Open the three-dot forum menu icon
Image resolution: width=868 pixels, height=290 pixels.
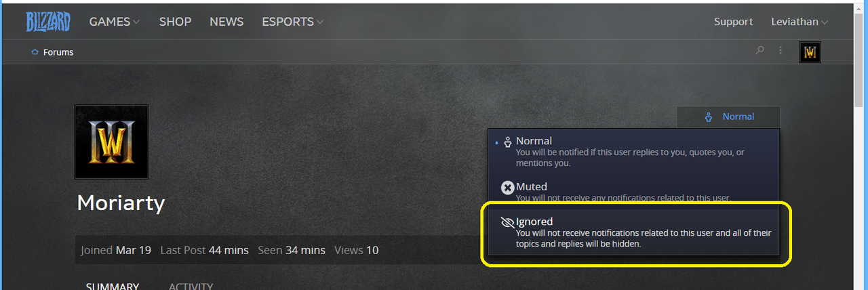click(781, 50)
